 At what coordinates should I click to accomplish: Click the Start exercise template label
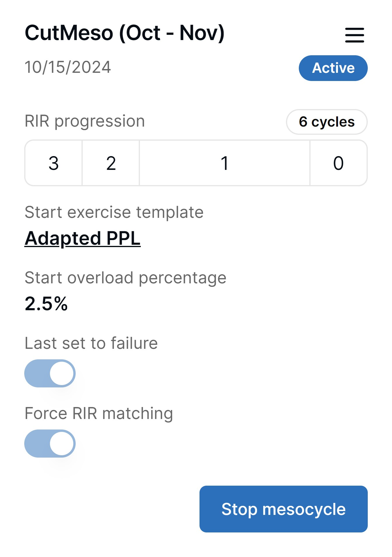tap(114, 212)
